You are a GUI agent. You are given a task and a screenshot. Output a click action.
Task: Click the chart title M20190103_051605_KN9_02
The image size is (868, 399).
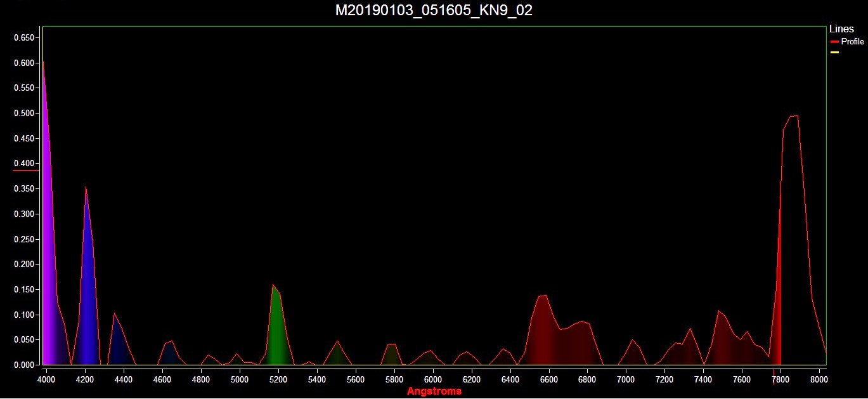pos(434,11)
